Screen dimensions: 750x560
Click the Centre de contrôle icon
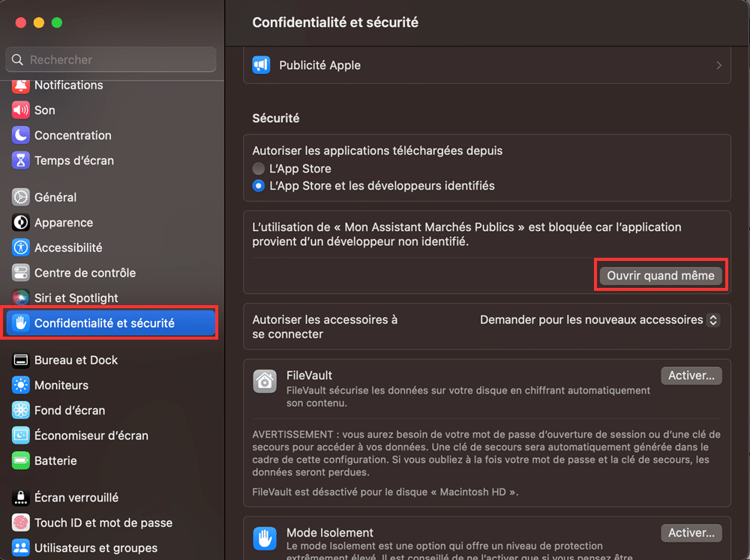pyautogui.click(x=20, y=273)
